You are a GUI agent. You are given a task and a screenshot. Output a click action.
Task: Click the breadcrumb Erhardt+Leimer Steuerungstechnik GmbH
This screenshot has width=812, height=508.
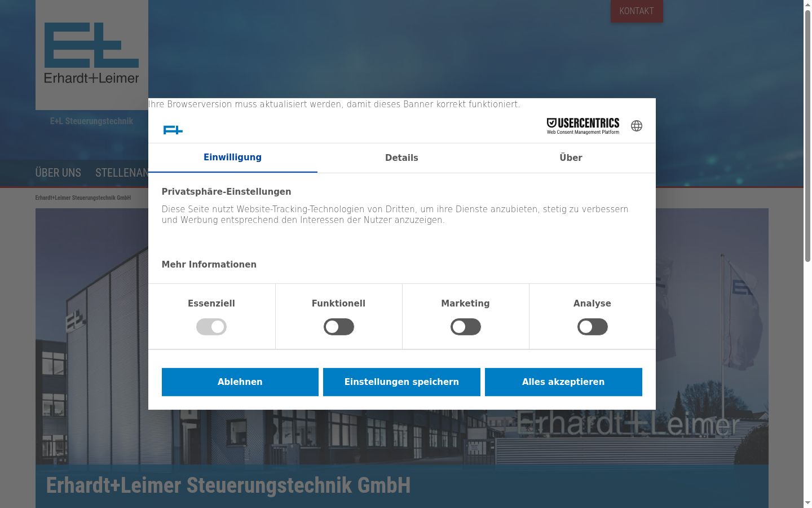(83, 198)
